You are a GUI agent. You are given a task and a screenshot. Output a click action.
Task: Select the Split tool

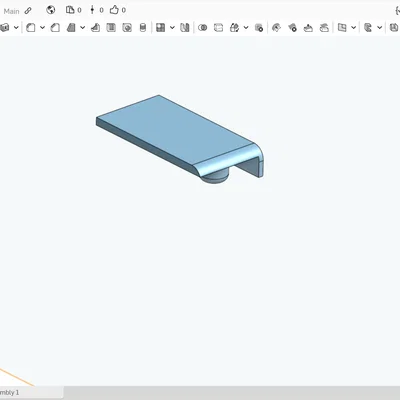[x=218, y=28]
